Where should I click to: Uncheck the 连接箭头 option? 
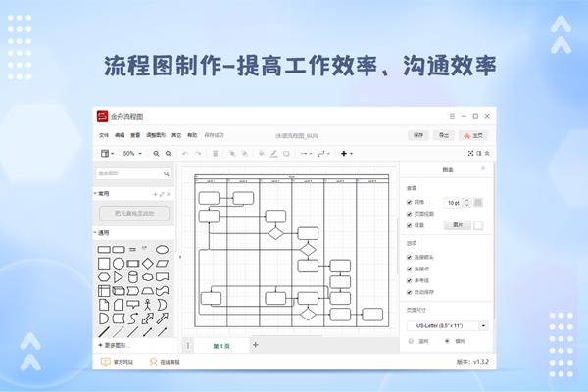tap(410, 257)
